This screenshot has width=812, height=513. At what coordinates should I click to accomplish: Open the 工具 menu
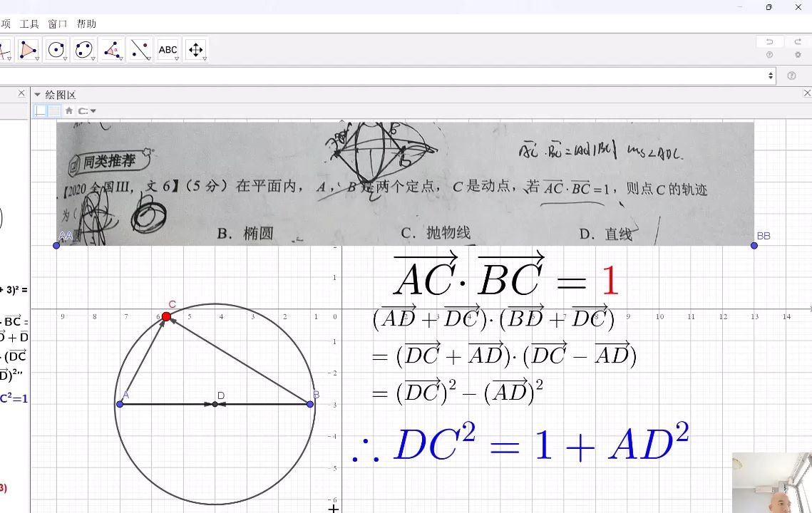[29, 24]
